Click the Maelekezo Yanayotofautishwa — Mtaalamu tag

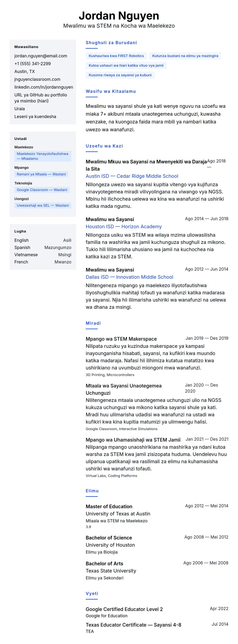pos(43,156)
